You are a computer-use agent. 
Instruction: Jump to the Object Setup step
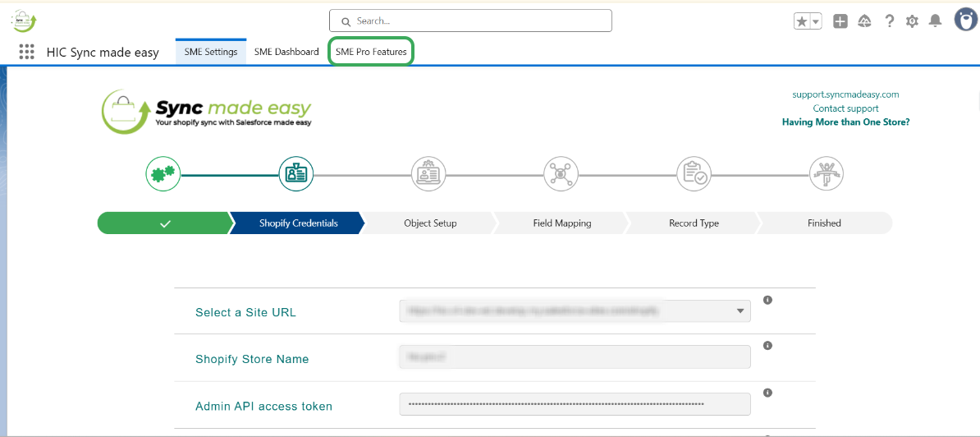tap(430, 223)
